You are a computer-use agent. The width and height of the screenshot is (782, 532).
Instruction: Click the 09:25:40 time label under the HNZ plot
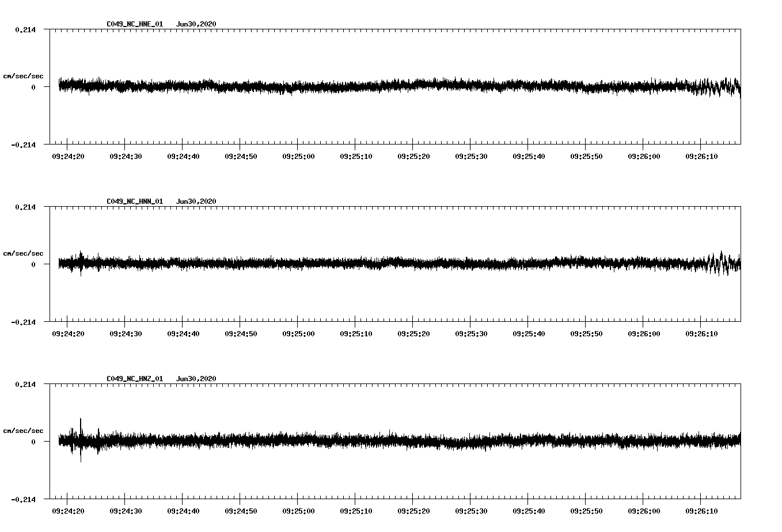pyautogui.click(x=529, y=511)
